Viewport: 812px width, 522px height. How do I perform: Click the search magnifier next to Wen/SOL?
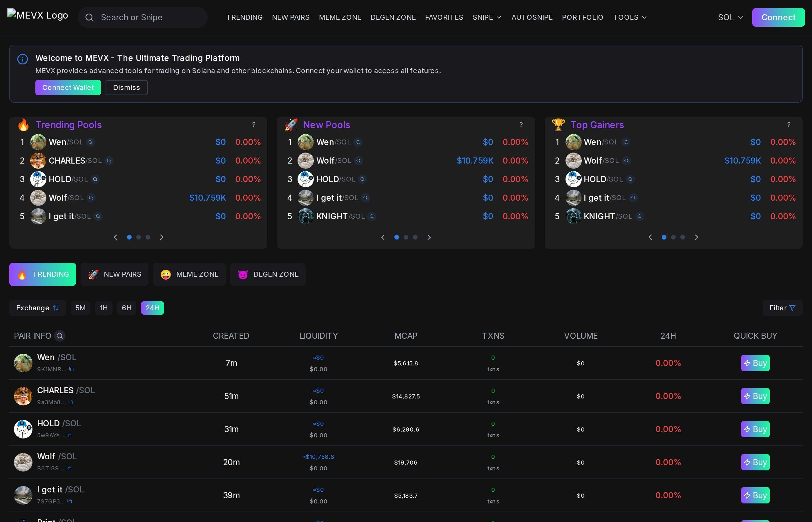point(90,142)
